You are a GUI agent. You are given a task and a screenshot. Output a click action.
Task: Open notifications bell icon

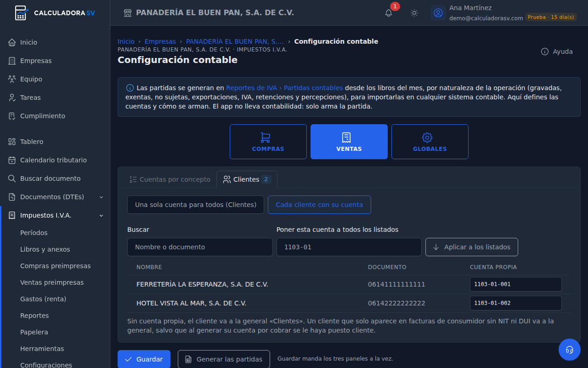click(x=389, y=13)
